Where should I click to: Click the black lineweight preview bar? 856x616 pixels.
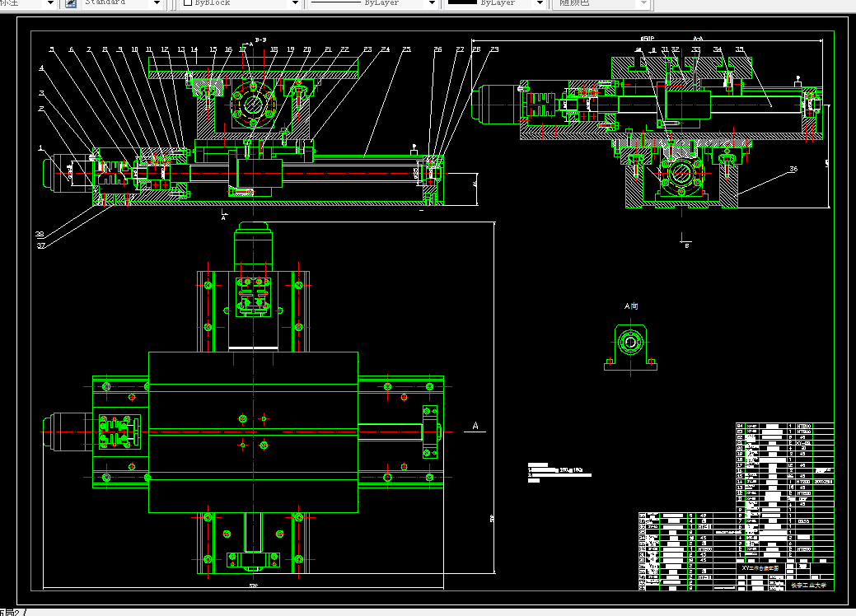click(462, 2)
